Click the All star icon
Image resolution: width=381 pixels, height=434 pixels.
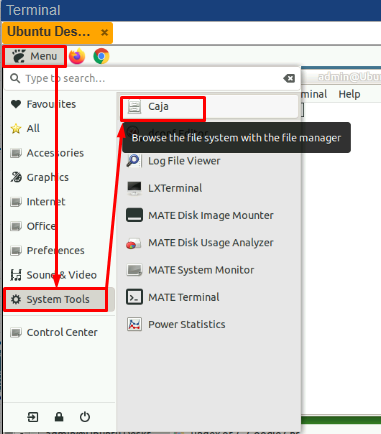coord(16,128)
